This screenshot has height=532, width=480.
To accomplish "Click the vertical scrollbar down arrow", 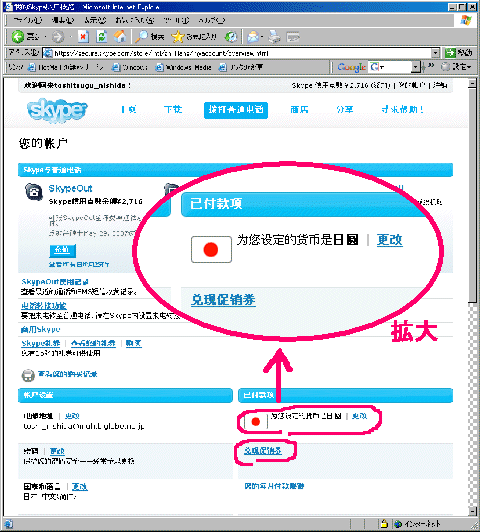I will [472, 511].
